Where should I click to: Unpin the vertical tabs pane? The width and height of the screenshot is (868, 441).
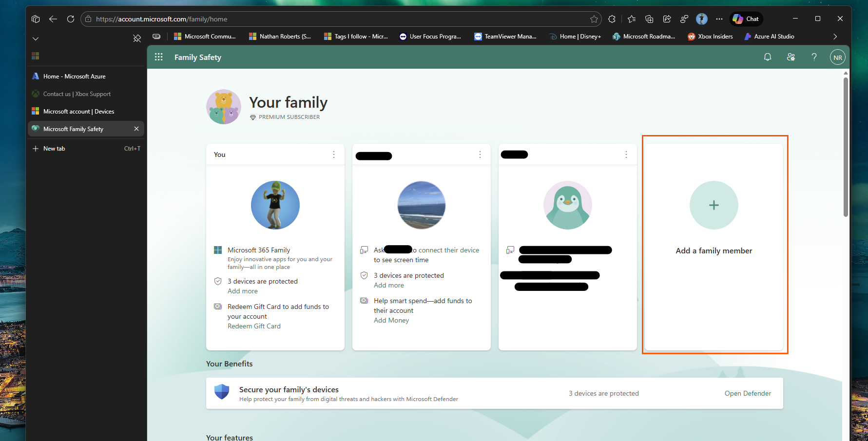[x=137, y=38]
